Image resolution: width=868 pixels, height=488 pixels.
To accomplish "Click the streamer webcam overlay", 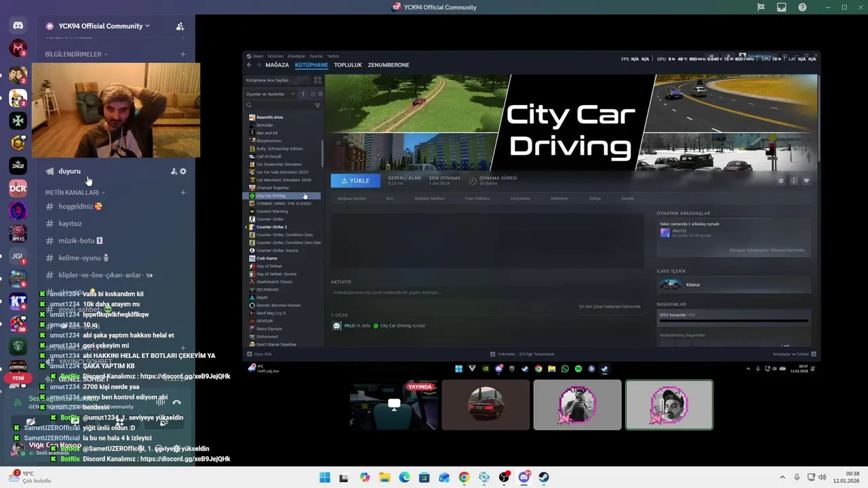I will click(116, 110).
